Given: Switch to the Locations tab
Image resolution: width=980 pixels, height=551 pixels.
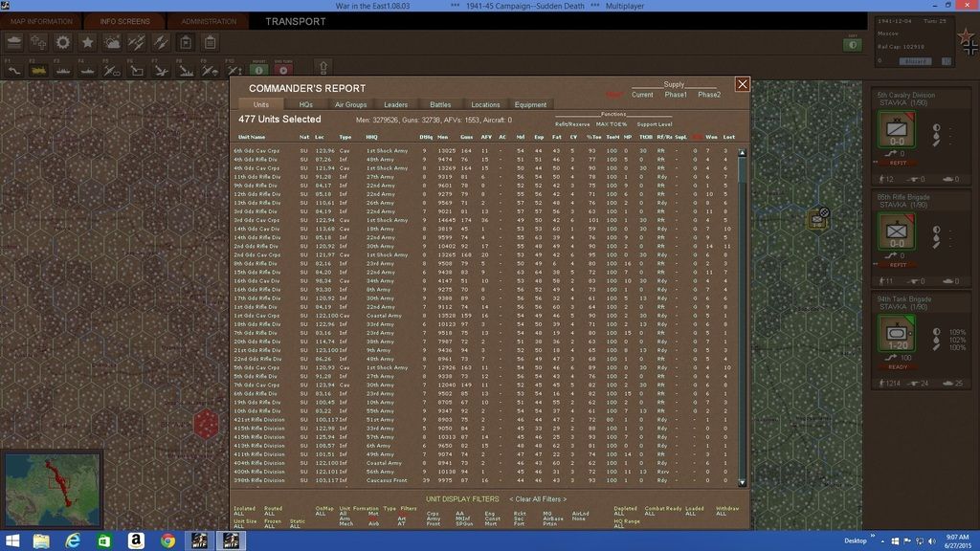Looking at the screenshot, I should pos(485,105).
